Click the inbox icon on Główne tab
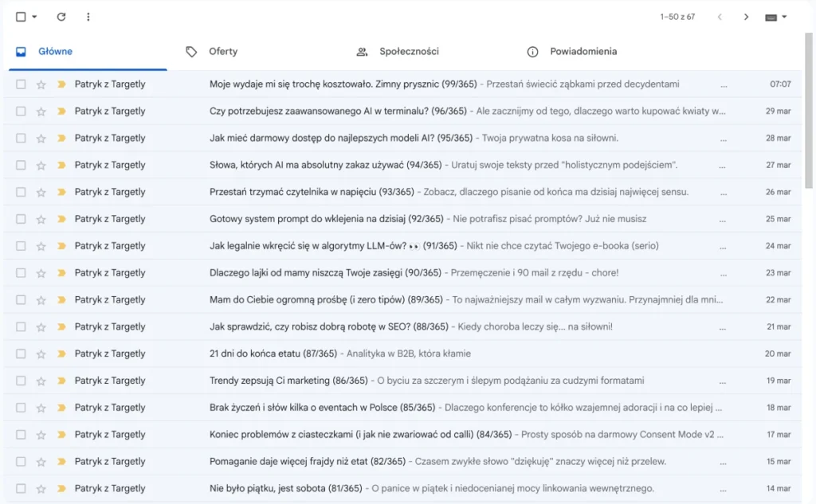 [22, 51]
